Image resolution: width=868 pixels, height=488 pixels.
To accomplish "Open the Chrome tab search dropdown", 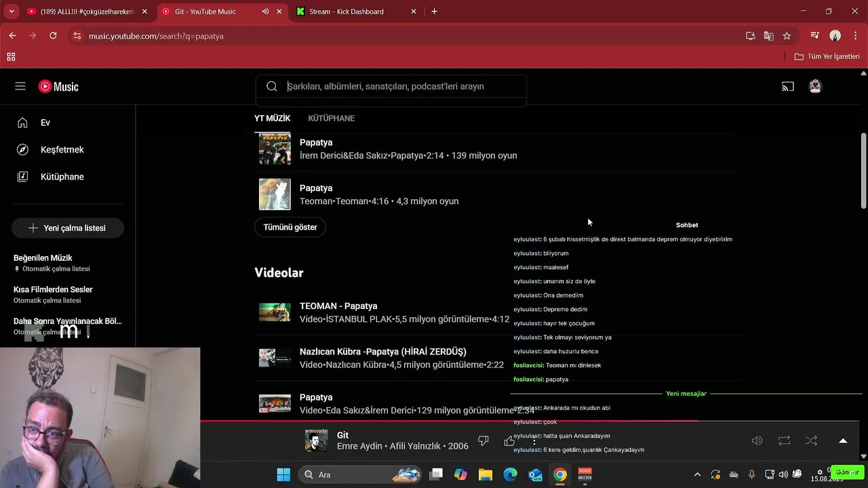I will pyautogui.click(x=11, y=12).
